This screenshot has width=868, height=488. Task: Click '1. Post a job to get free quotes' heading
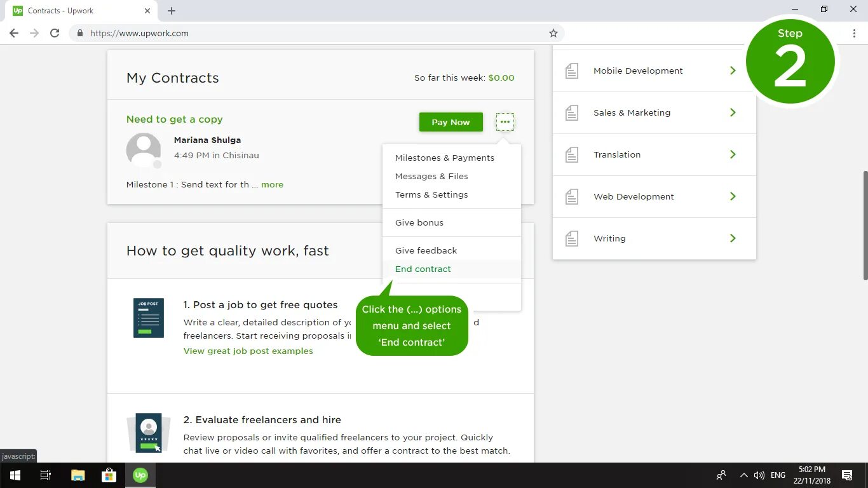point(261,304)
